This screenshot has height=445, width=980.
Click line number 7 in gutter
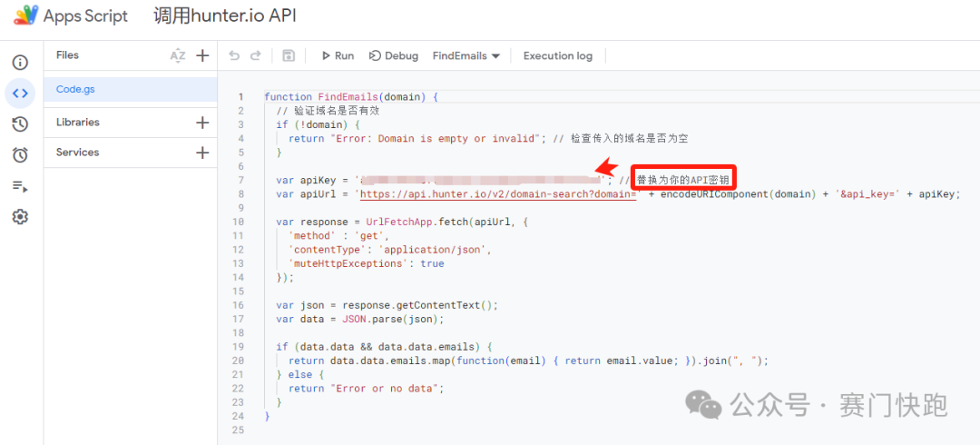point(240,180)
